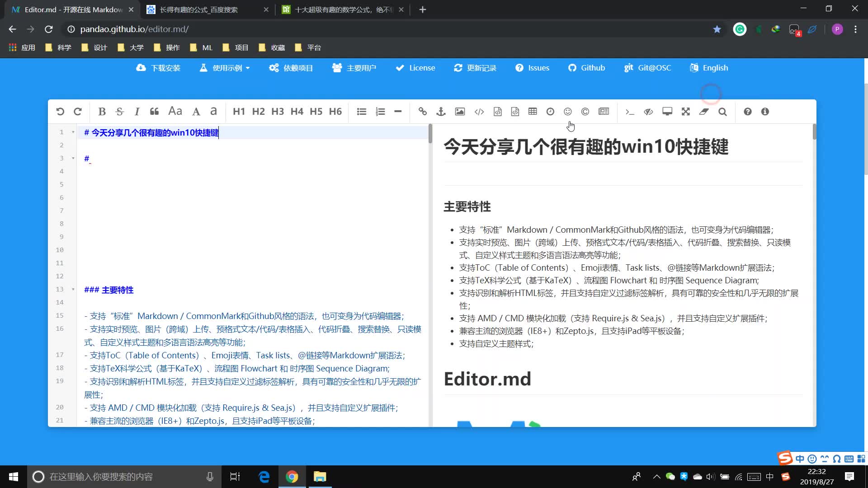Insert an H6 heading
The height and width of the screenshot is (488, 868).
tap(335, 112)
